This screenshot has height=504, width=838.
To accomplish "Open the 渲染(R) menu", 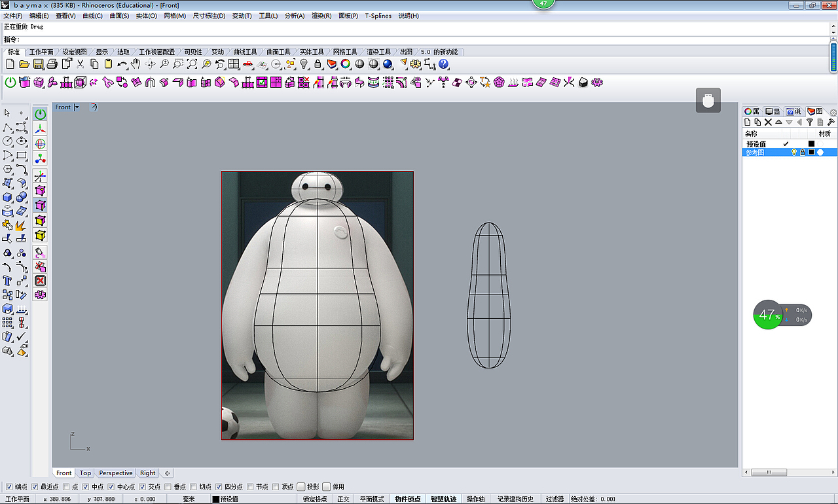I will pos(321,16).
